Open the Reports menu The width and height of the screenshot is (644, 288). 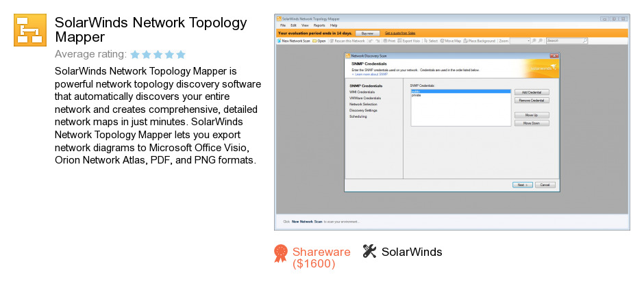click(x=319, y=25)
